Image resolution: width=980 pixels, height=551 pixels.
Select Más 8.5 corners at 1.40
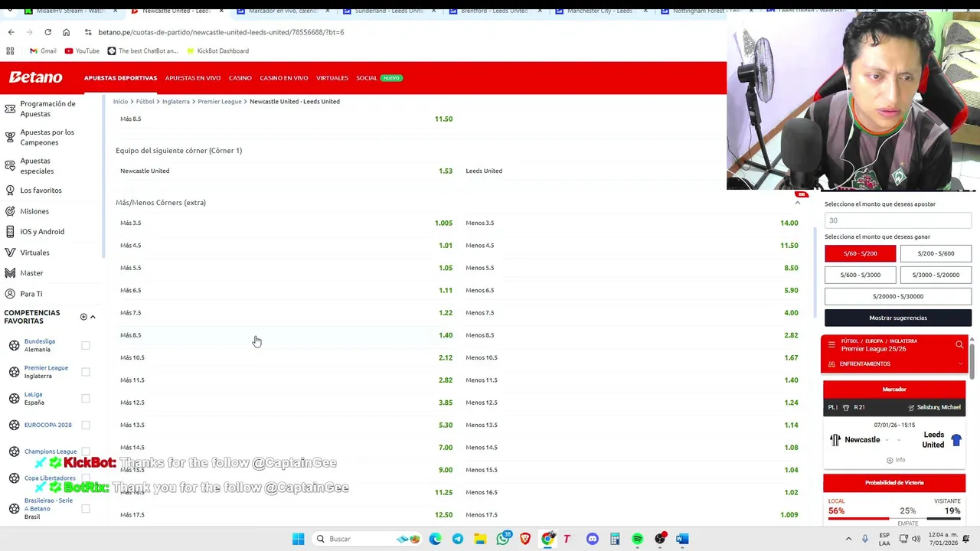(286, 335)
